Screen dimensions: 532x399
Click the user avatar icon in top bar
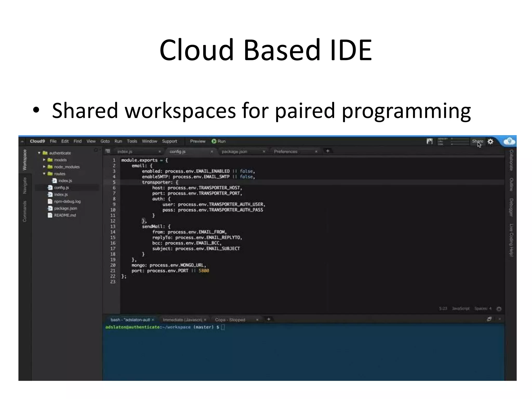click(x=429, y=142)
